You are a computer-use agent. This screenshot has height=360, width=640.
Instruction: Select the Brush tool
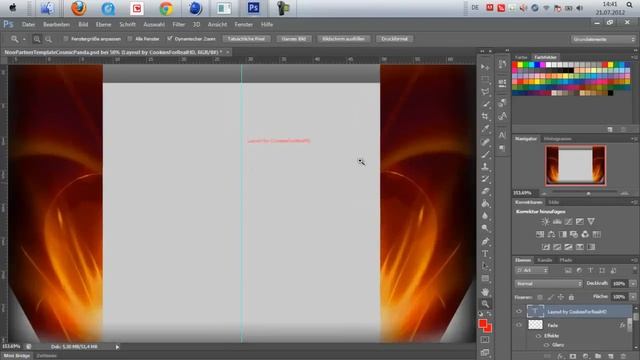[x=485, y=154]
